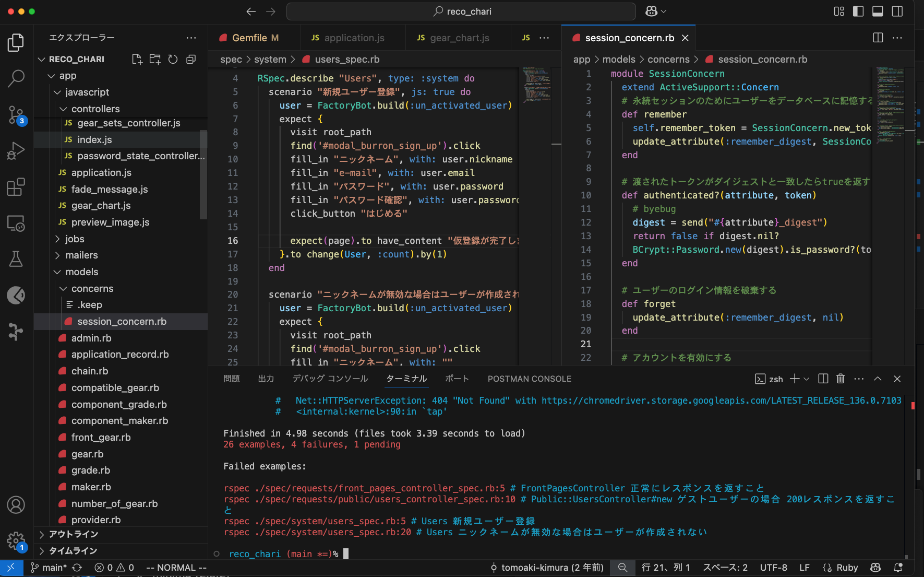
Task: Open the Extensions view
Action: pos(16,187)
